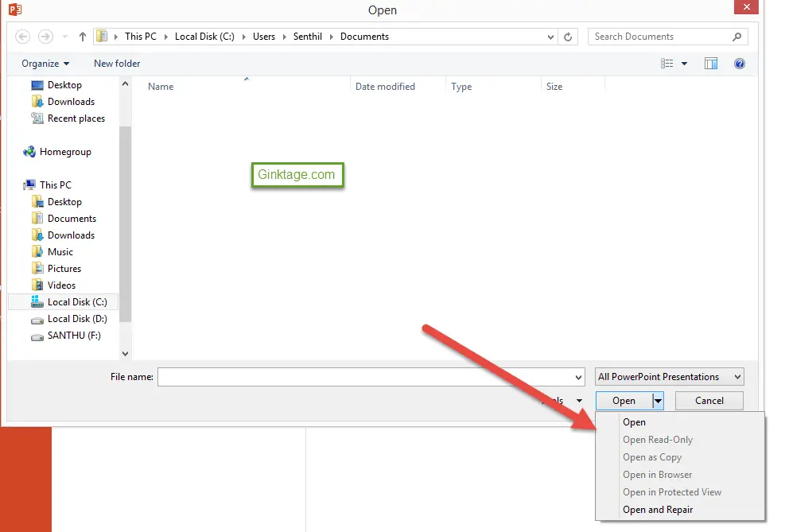Create a New folder
The width and height of the screenshot is (785, 532).
117,64
